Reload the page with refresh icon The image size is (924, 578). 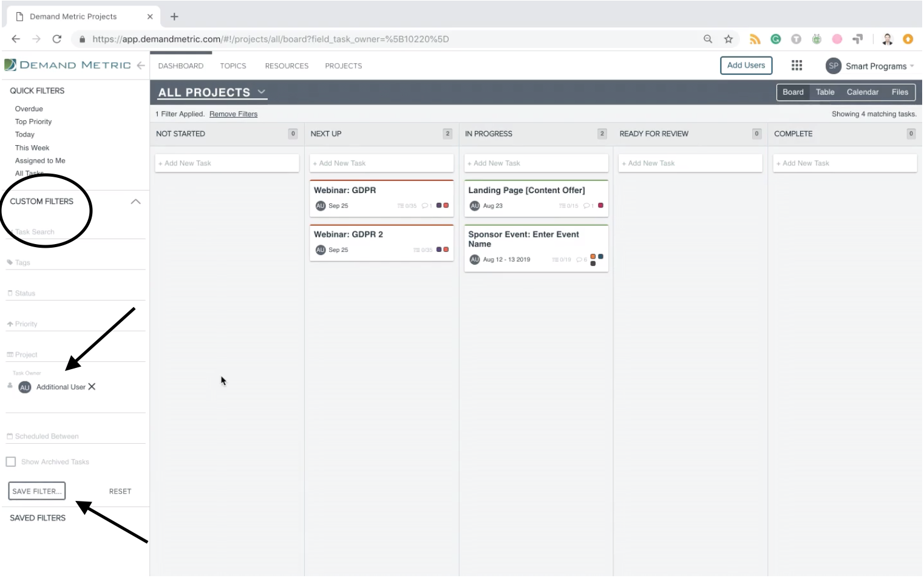point(57,39)
